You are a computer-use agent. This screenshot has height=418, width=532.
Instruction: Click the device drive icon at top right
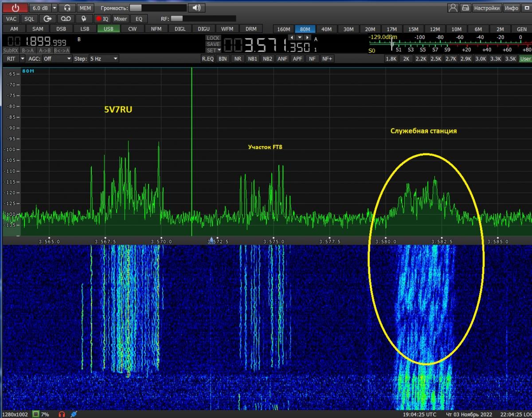pos(465,8)
